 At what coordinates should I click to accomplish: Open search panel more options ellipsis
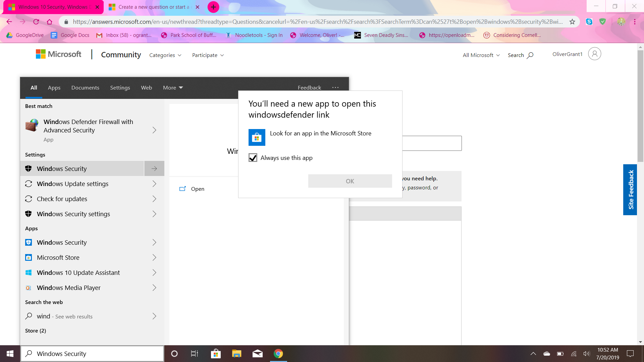click(x=335, y=87)
